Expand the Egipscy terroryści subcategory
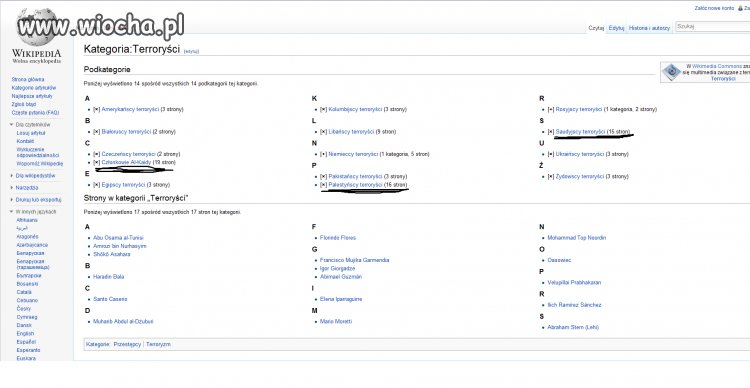 97,185
